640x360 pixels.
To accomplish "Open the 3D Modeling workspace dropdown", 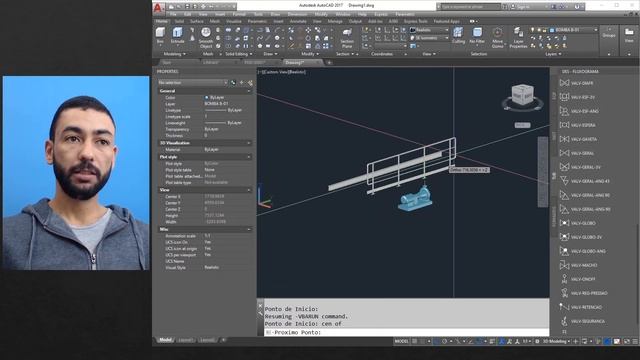I will point(556,341).
